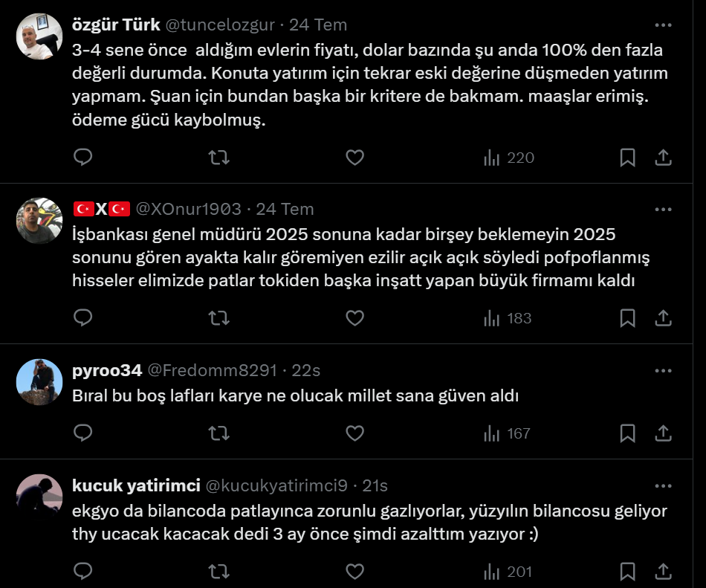Share pyroo34's tweet
706x588 pixels.
(663, 433)
